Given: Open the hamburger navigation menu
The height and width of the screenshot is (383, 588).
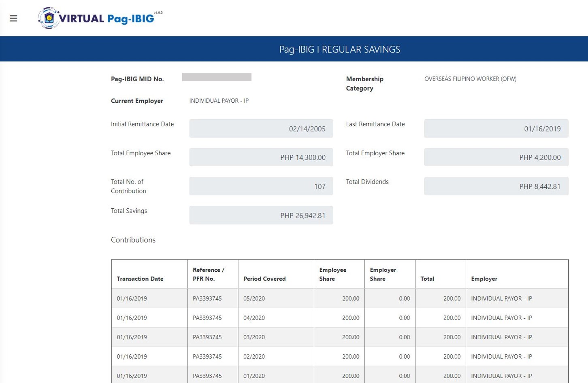Looking at the screenshot, I should click(13, 18).
